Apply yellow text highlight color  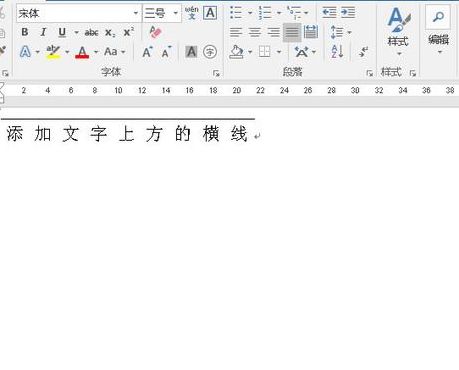click(53, 52)
